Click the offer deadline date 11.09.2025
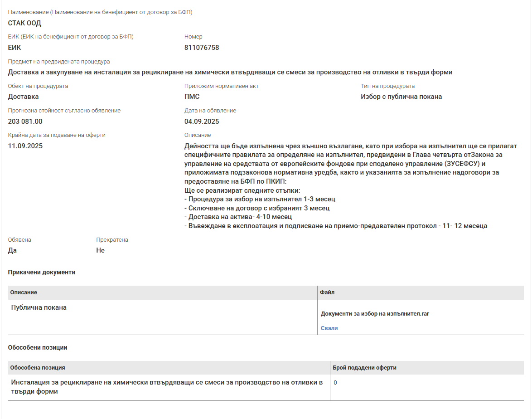Viewport: 532px width, 419px height. pos(25,146)
